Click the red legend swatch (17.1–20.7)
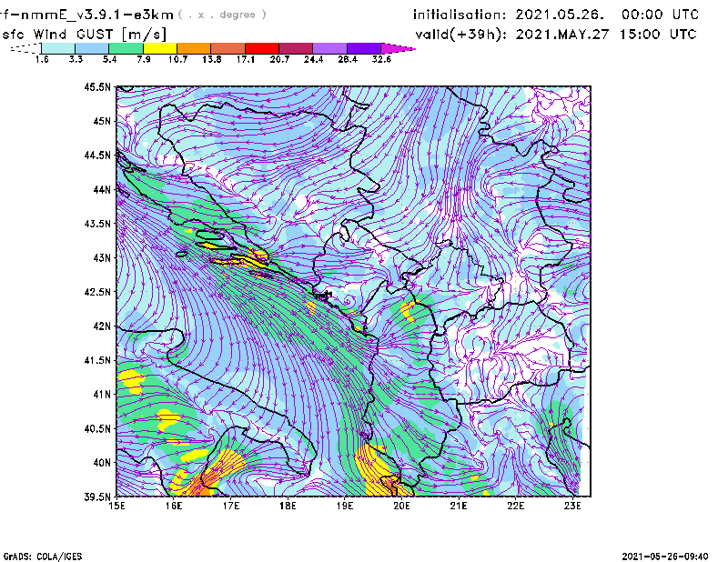Viewport: 728px width, 562px height. pyautogui.click(x=262, y=48)
